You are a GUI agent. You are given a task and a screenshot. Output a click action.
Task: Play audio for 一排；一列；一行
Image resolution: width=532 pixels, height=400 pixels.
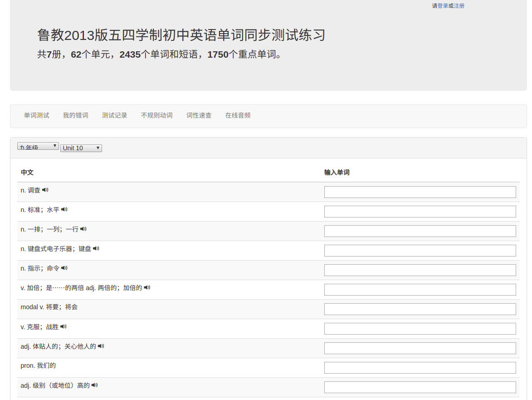coord(83,229)
